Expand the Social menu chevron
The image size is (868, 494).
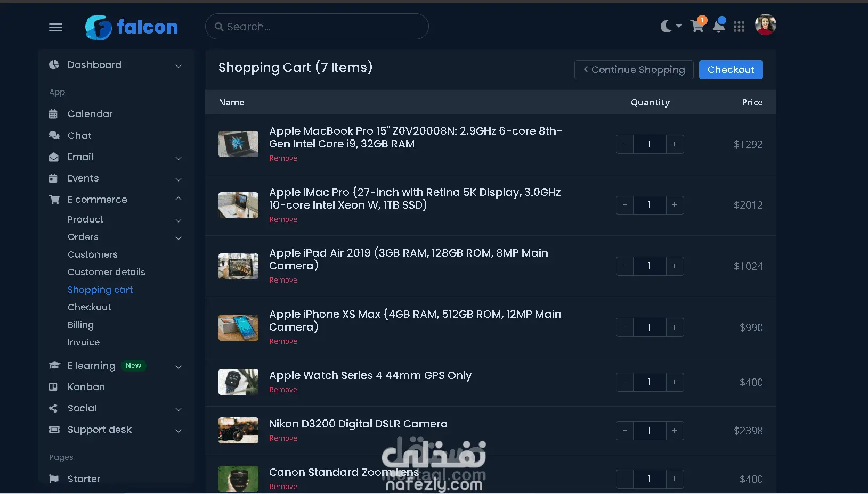click(179, 409)
